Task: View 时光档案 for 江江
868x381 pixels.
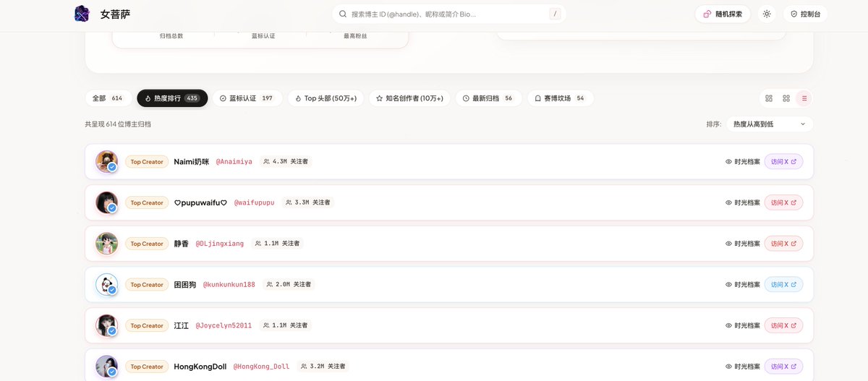Action: [743, 326]
